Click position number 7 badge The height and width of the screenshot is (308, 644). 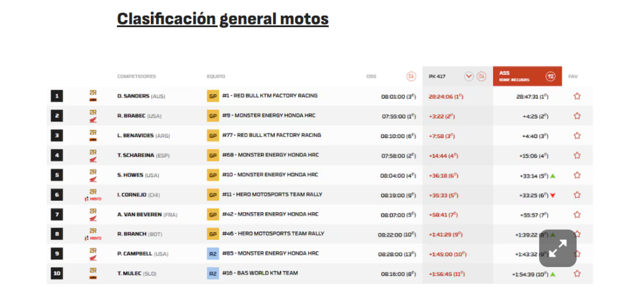coord(57,215)
